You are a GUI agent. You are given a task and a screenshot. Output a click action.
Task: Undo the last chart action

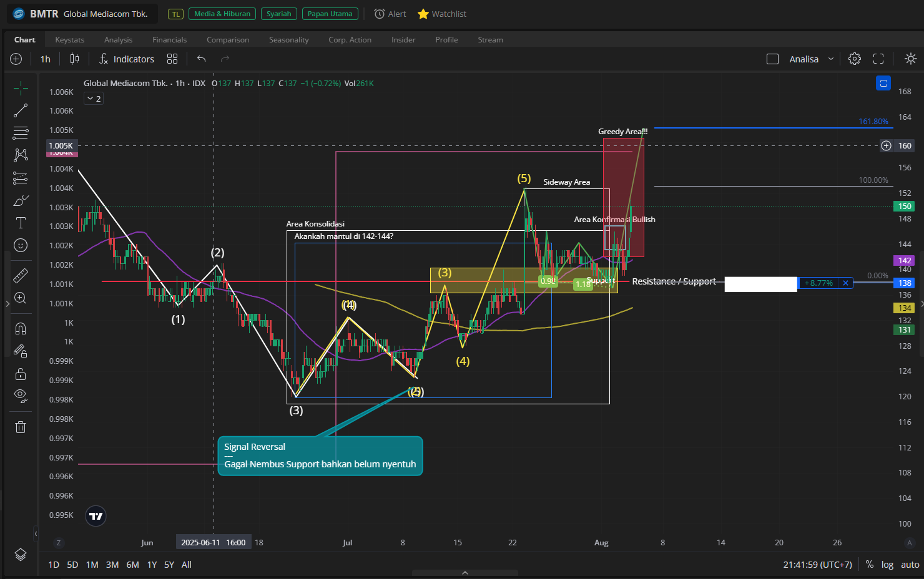pos(201,59)
